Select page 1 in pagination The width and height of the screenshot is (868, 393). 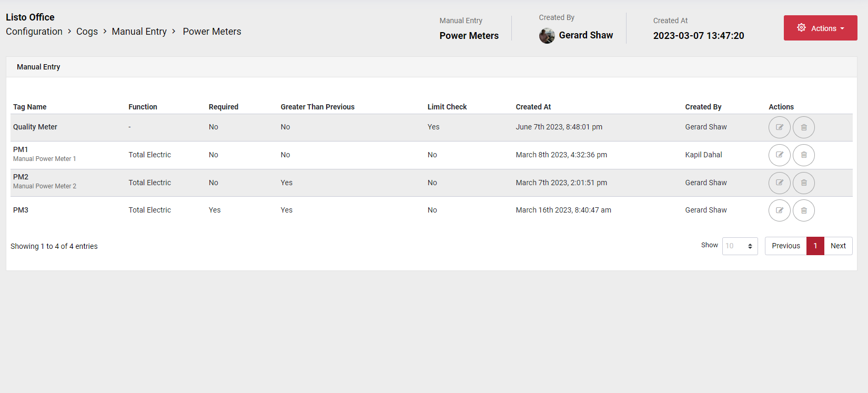pyautogui.click(x=815, y=246)
